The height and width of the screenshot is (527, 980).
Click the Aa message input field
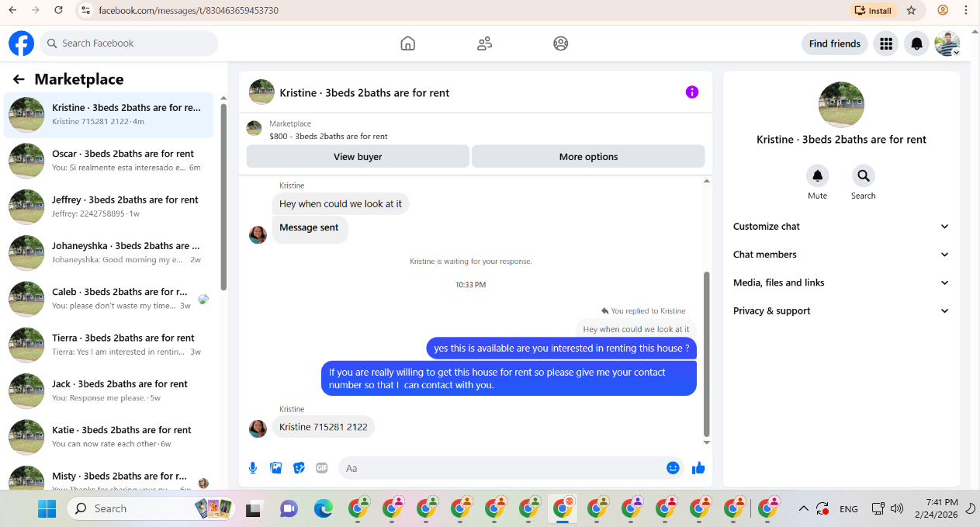(x=500, y=468)
